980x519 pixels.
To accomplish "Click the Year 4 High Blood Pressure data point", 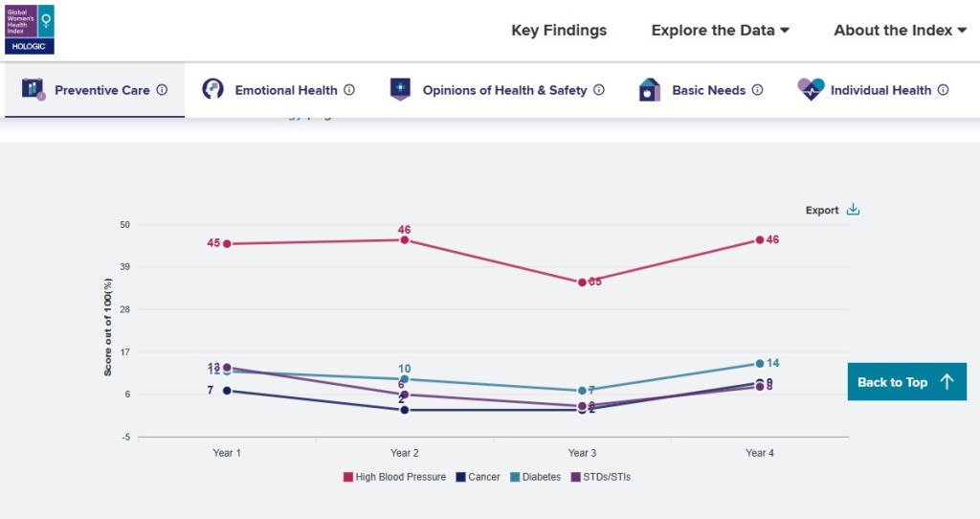I will pyautogui.click(x=759, y=239).
